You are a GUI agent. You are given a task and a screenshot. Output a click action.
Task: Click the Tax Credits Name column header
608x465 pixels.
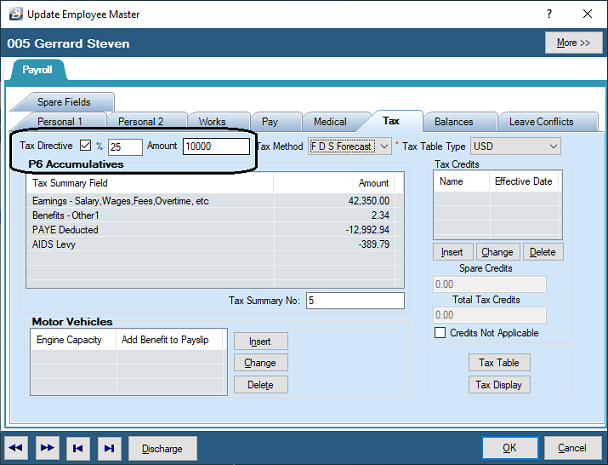tap(462, 182)
